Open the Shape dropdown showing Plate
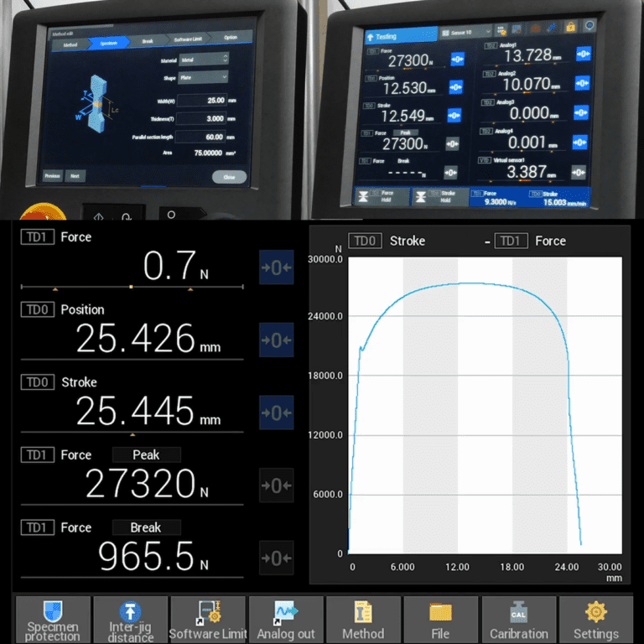The width and height of the screenshot is (644, 644). (x=203, y=77)
